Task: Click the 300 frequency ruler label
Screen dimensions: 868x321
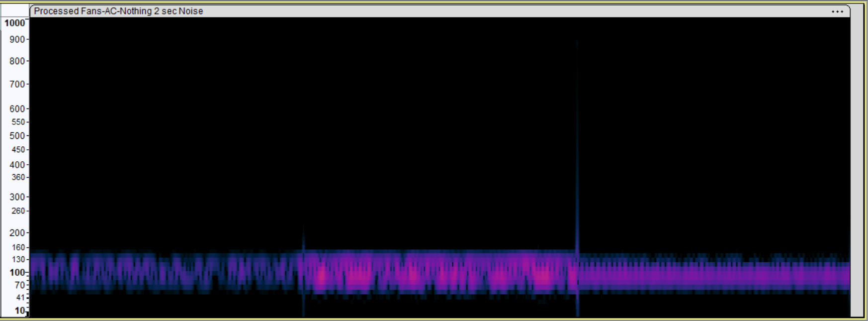Action: (17, 197)
